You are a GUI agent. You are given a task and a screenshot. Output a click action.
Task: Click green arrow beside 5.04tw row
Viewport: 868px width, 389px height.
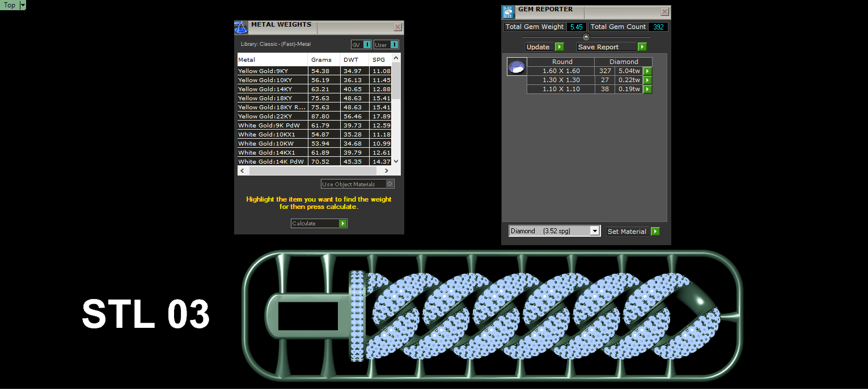[x=647, y=71]
